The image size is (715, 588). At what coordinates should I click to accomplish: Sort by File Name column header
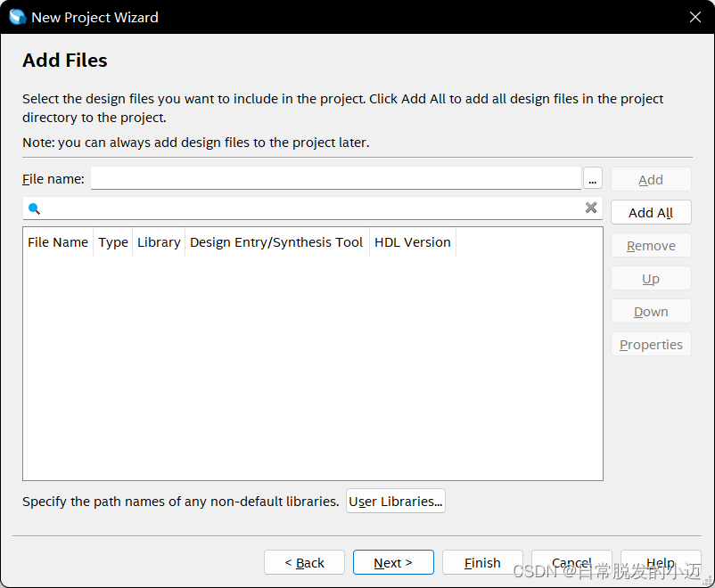click(x=58, y=242)
